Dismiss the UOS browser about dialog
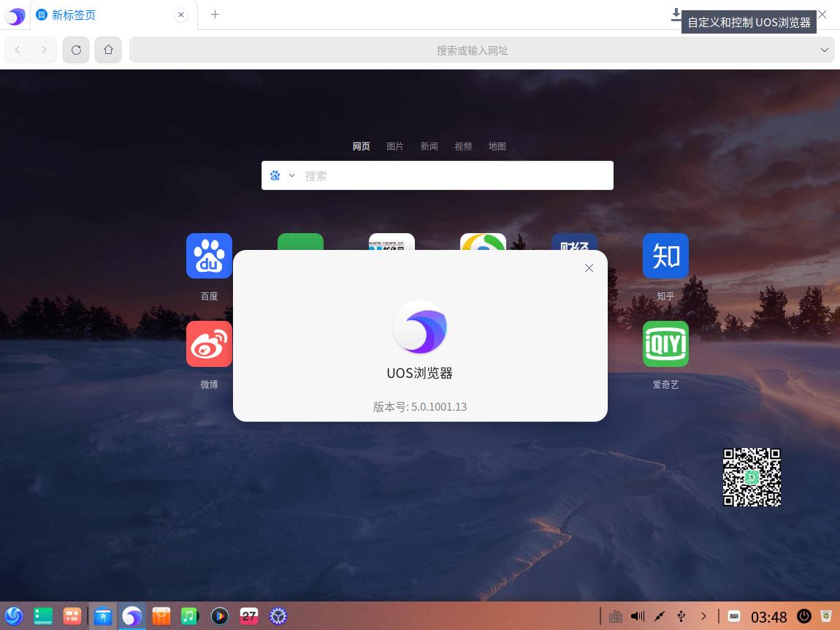The image size is (840, 630). pos(589,268)
